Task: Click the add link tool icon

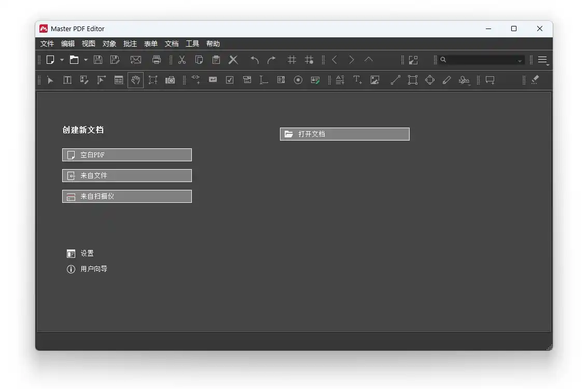Action: coord(196,79)
